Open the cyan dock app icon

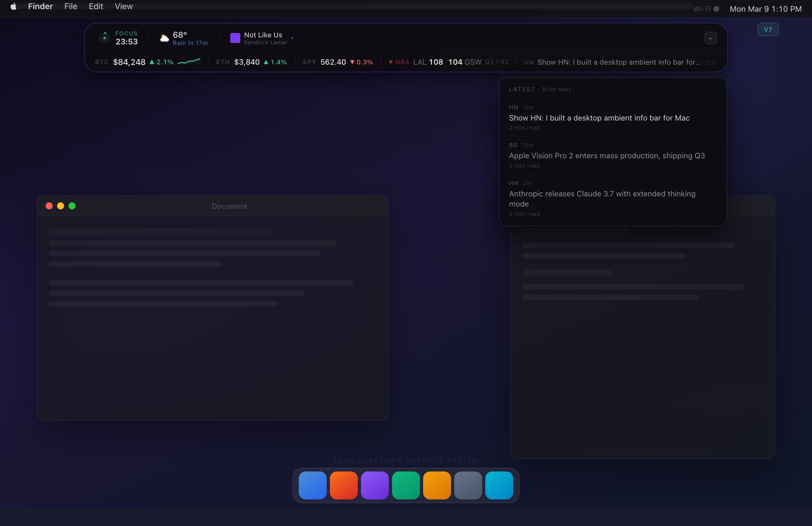click(x=499, y=485)
